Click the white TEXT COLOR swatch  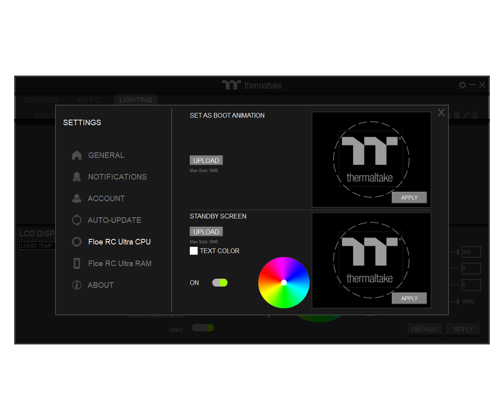pyautogui.click(x=194, y=251)
